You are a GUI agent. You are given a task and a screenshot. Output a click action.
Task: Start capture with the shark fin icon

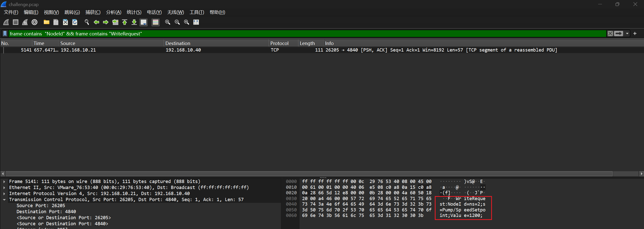point(6,22)
